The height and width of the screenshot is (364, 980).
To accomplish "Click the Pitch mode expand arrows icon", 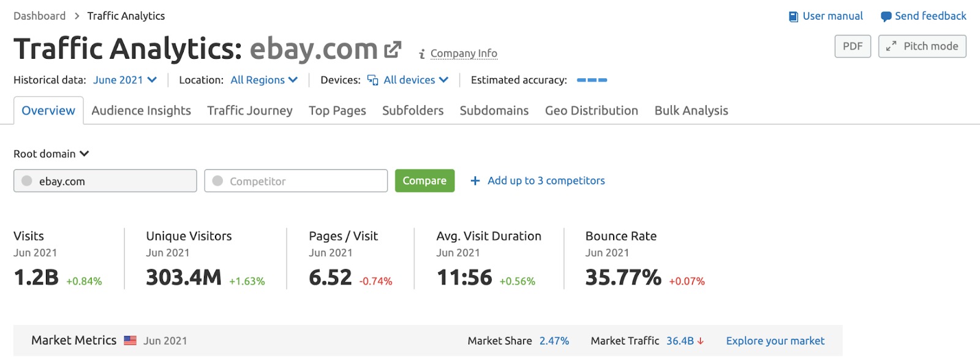I will (x=891, y=46).
